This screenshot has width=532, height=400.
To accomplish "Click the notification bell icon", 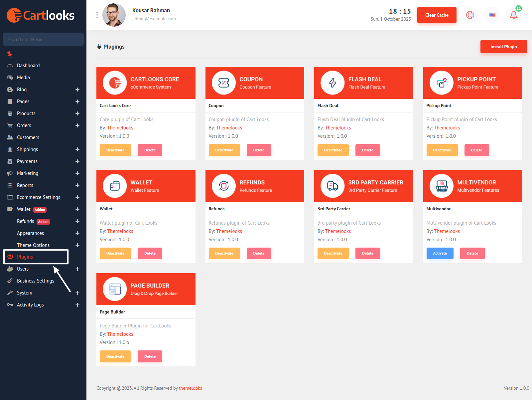I will [513, 15].
